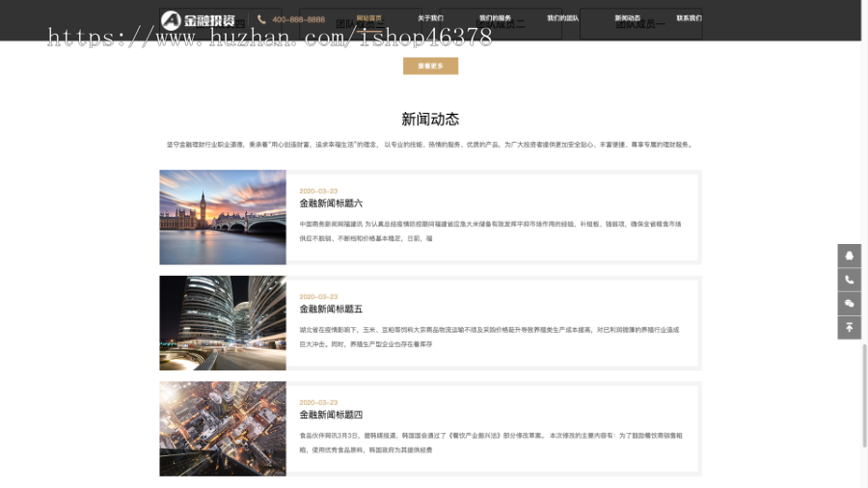The width and height of the screenshot is (868, 488).
Task: Click the date above 金融新闻标题五
Action: point(318,297)
